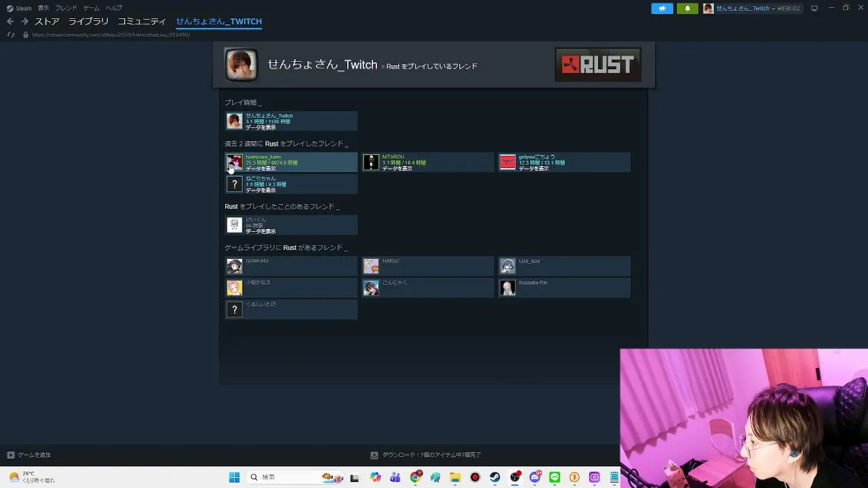Show data (データを表示) for the 66 時間 friend
This screenshot has width=868, height=488.
tap(260, 232)
